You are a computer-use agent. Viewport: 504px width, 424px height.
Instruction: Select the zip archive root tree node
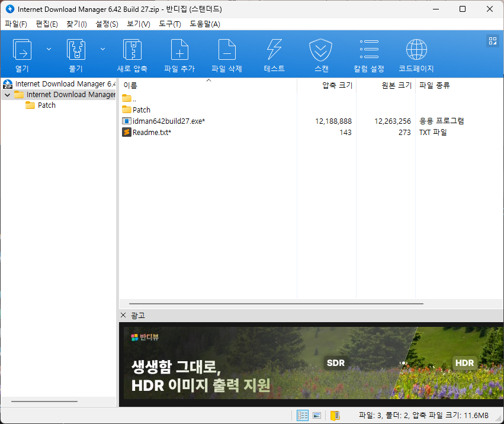click(59, 84)
